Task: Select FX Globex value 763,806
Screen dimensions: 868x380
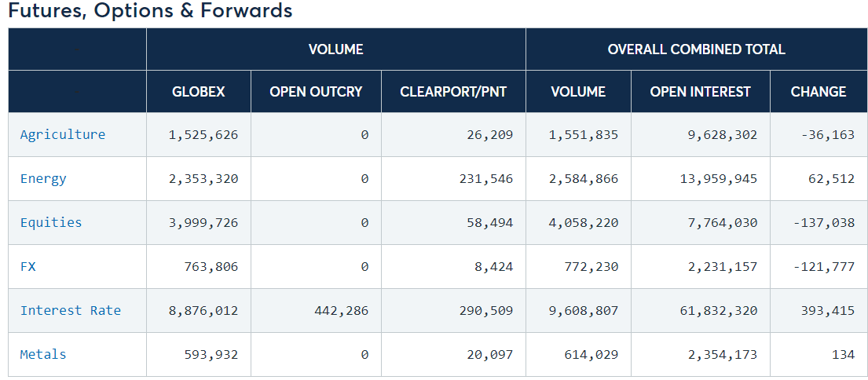Action: (211, 266)
